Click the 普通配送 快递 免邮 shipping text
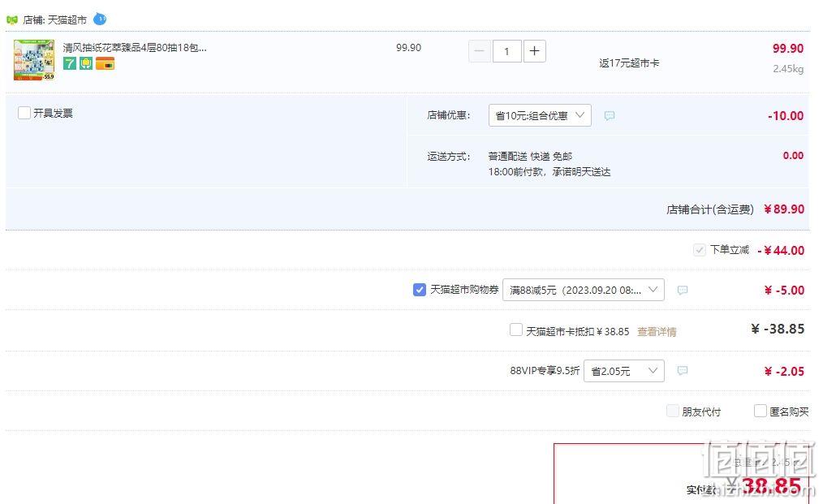Screen dimensions: 823x504 [x=530, y=156]
